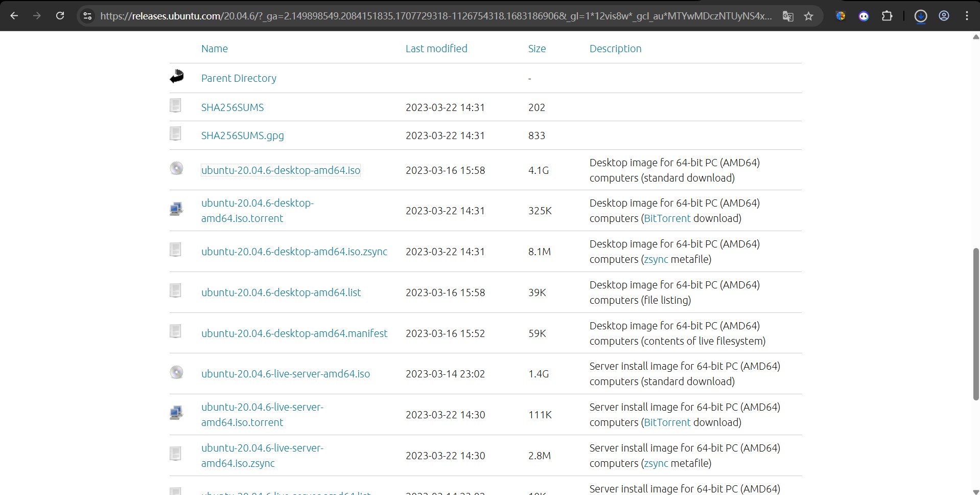Click the Parent Directory back-arrow icon
The width and height of the screenshot is (980, 495).
[177, 77]
